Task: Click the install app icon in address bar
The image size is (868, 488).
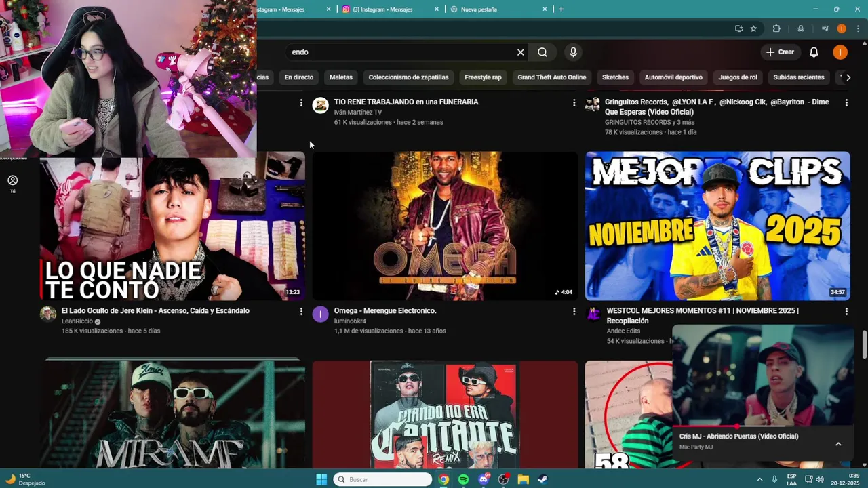Action: click(738, 28)
